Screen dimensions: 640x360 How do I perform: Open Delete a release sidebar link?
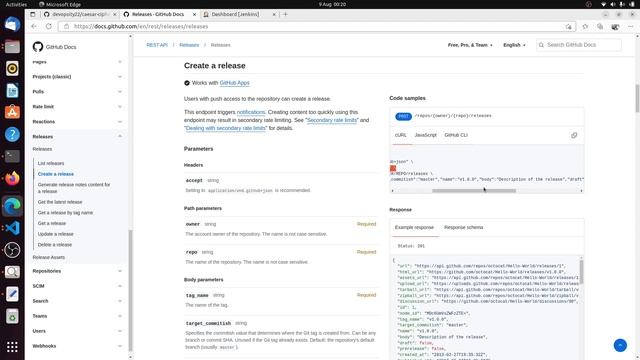55,245
